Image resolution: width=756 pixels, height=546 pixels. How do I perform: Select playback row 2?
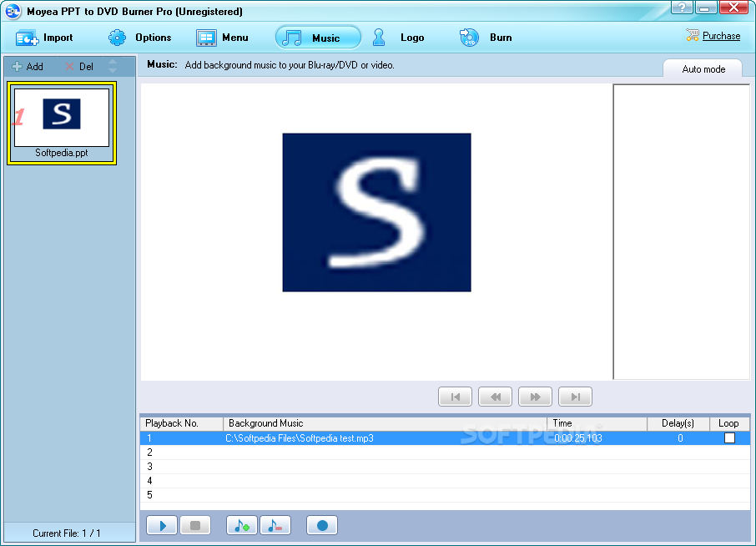(x=445, y=452)
